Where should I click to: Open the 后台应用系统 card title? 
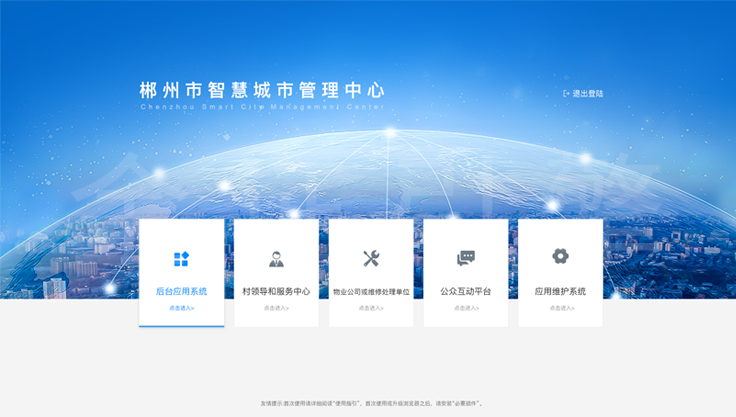181,291
